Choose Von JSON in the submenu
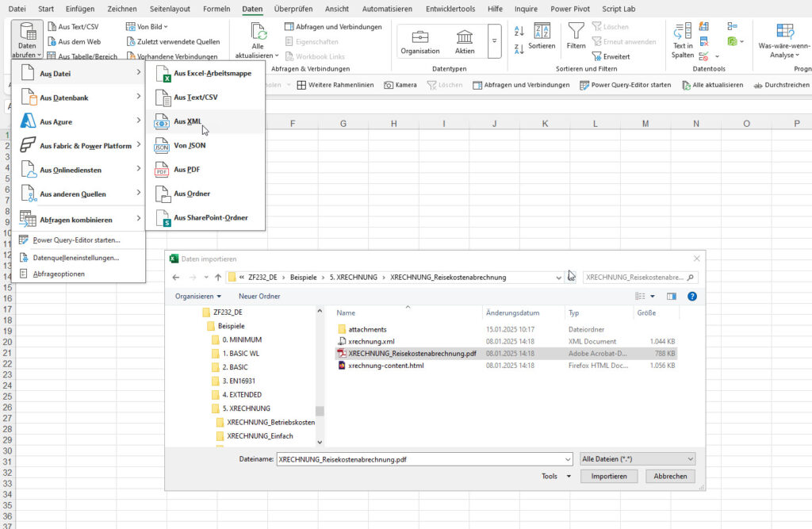Viewport: 812px width, 529px height. point(205,146)
